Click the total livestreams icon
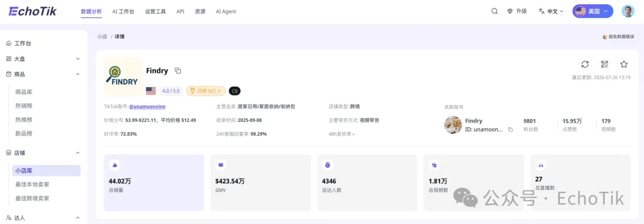The width and height of the screenshot is (644, 224). [540, 165]
